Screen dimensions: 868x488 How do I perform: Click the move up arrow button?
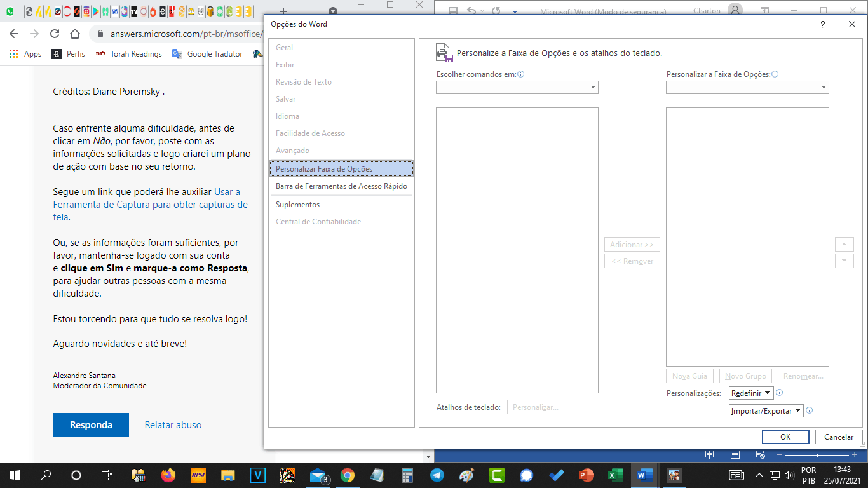tap(844, 245)
